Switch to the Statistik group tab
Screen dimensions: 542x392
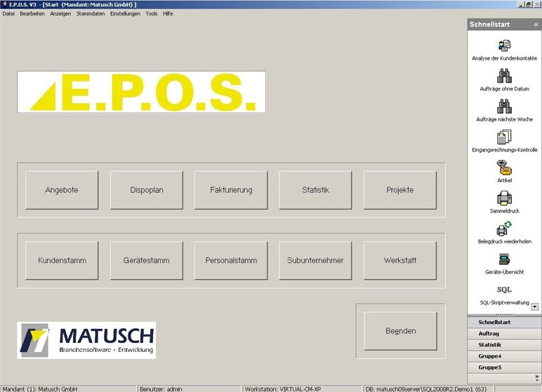[504, 345]
